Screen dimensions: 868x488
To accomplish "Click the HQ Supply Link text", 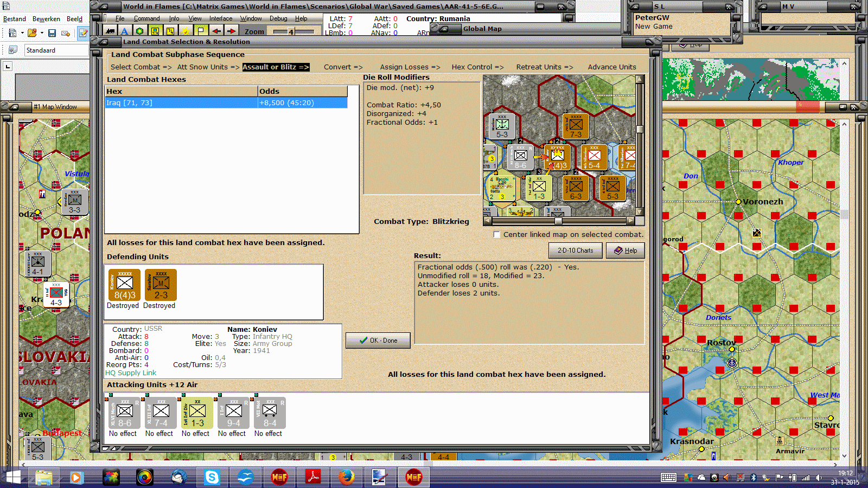I will (131, 373).
